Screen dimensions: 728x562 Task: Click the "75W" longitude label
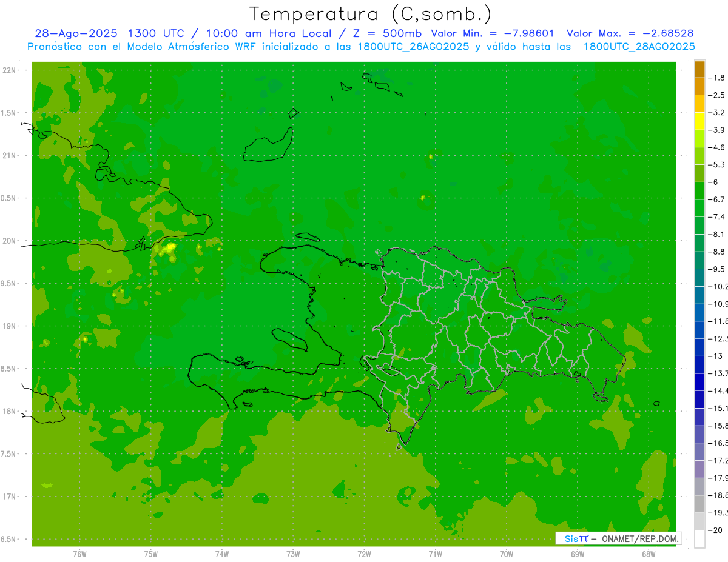click(x=151, y=554)
